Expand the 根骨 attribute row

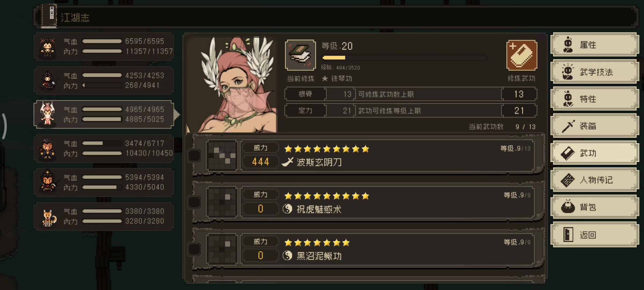411,94
